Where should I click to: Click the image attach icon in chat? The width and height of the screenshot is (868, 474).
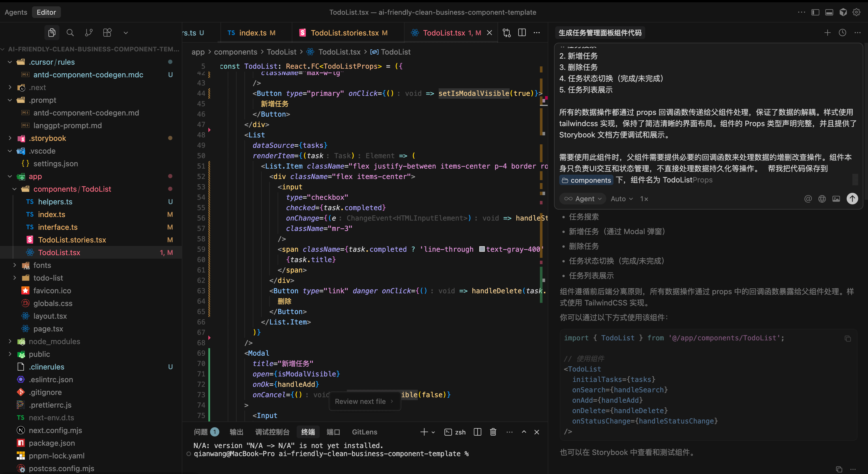pyautogui.click(x=836, y=199)
